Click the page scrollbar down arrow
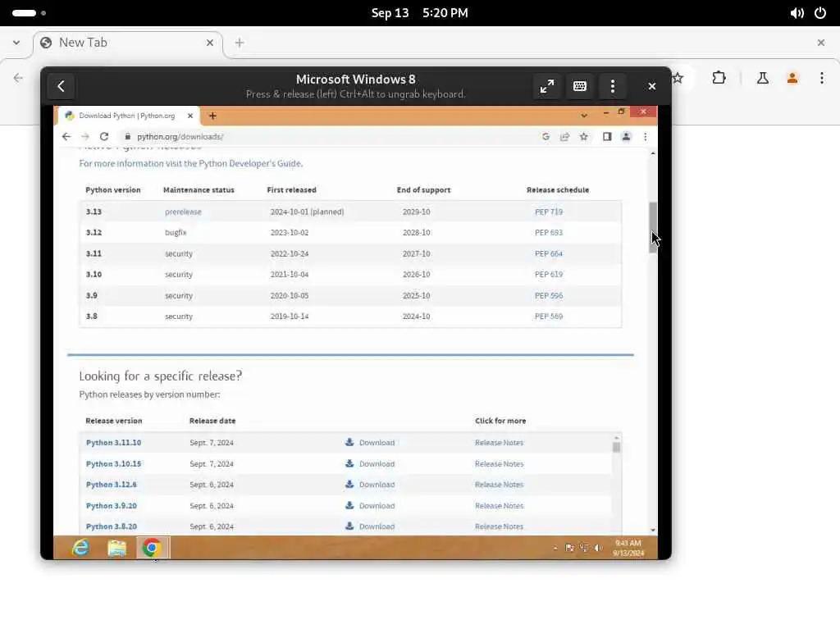Image resolution: width=840 pixels, height=638 pixels. [x=653, y=531]
